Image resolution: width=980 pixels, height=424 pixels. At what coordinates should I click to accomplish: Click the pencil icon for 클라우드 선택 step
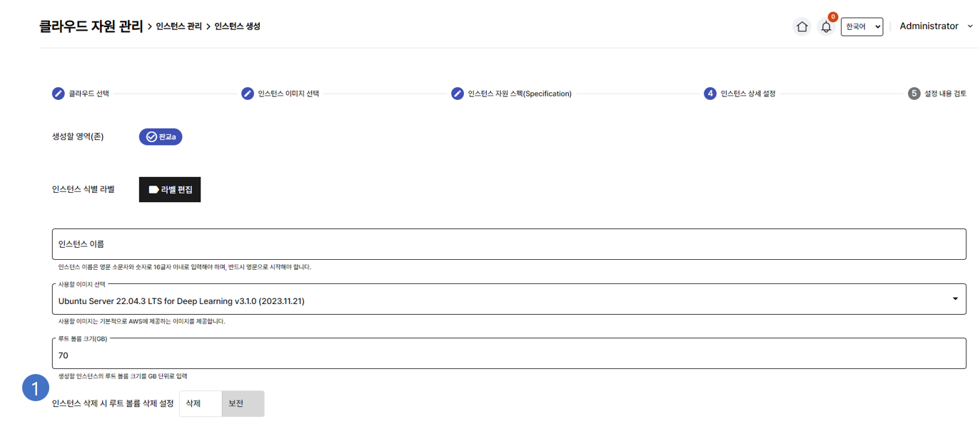(x=59, y=94)
